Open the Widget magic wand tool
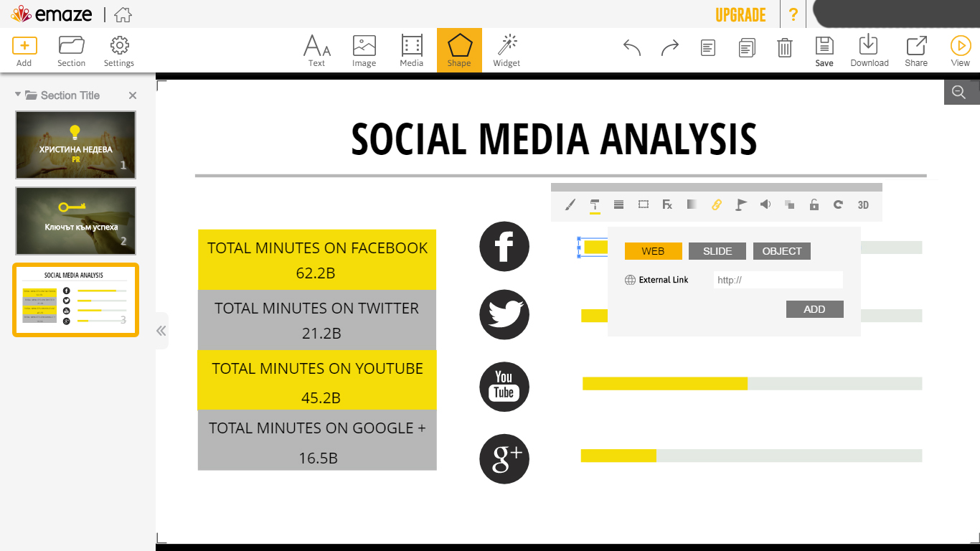 tap(507, 50)
